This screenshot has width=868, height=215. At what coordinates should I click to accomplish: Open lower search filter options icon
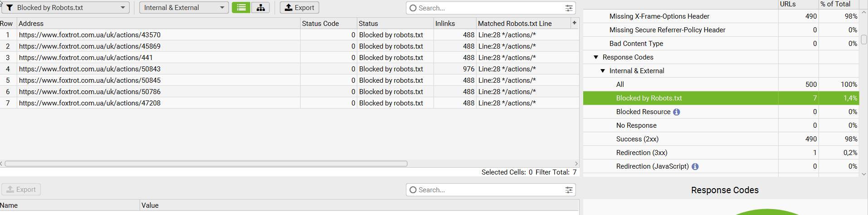pos(569,190)
